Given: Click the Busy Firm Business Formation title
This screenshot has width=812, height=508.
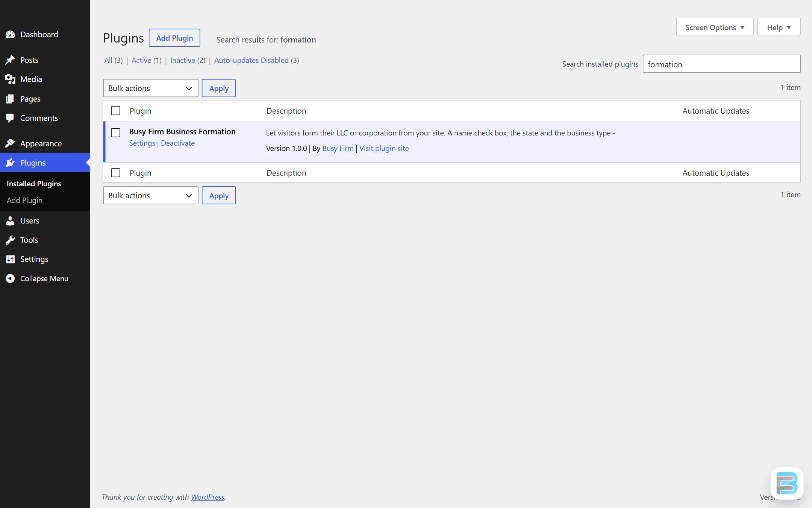Looking at the screenshot, I should [x=182, y=131].
